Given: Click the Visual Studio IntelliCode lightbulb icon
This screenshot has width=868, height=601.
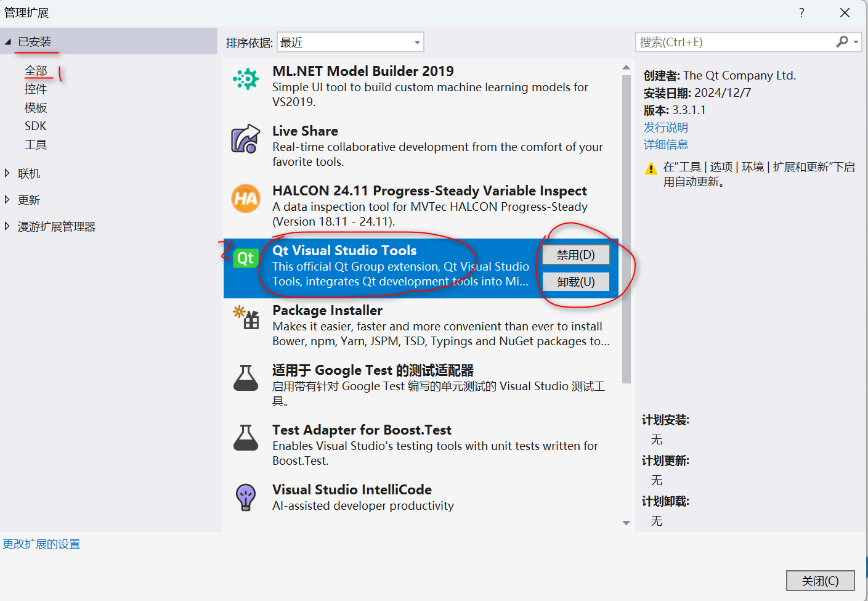Looking at the screenshot, I should [246, 497].
